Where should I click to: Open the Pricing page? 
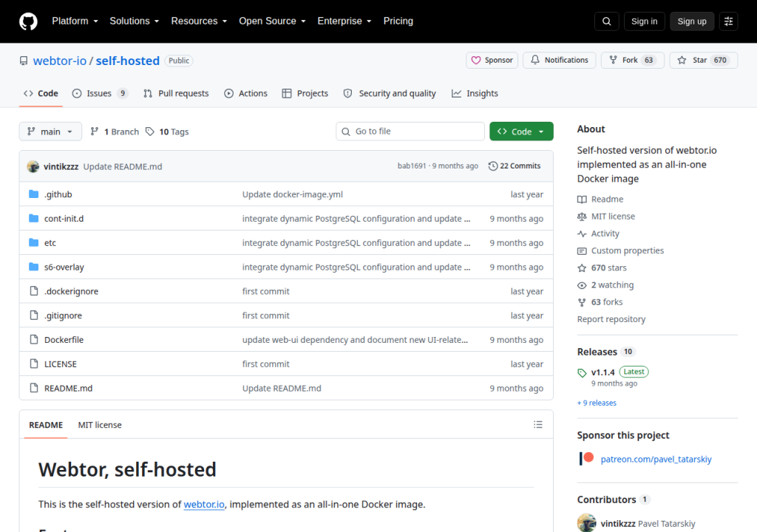(x=398, y=21)
